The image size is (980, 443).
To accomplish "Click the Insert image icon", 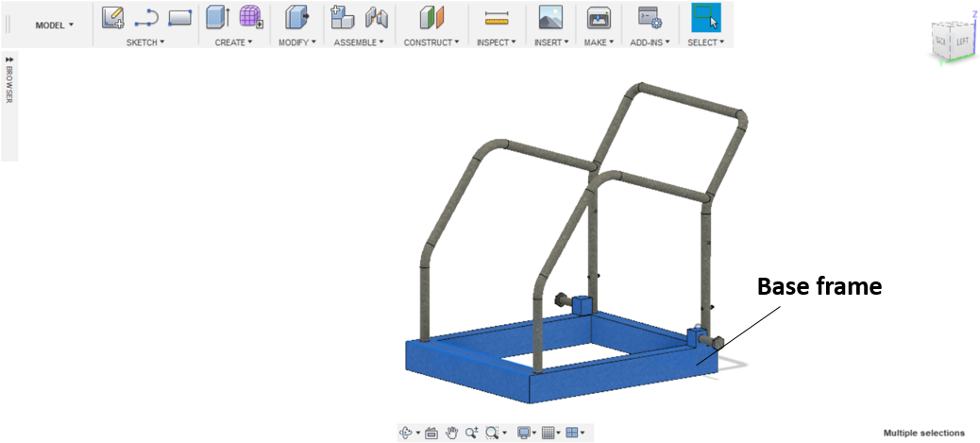I will point(551,18).
